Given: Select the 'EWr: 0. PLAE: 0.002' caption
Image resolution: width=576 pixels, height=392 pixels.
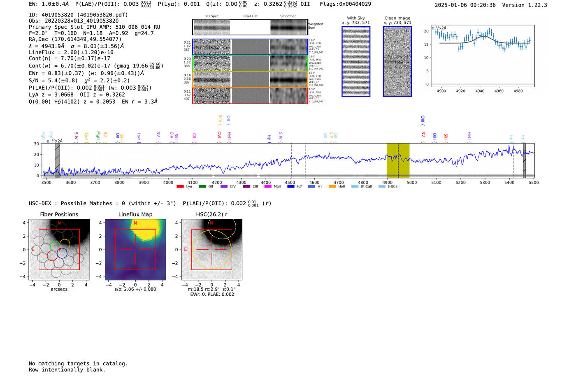Looking at the screenshot, I should coord(212,295).
